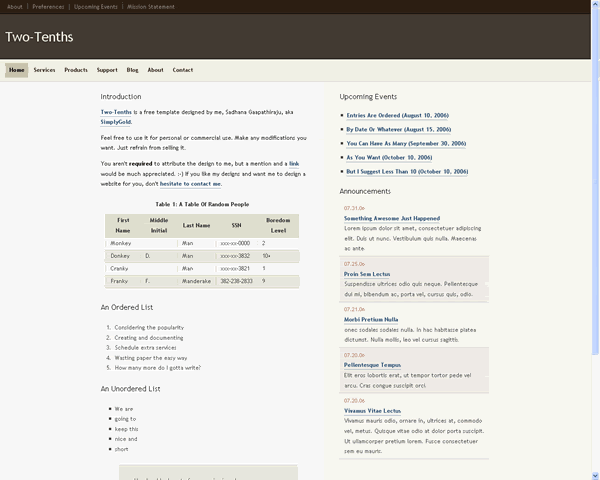The width and height of the screenshot is (600, 480).
Task: Open the Support navigation item
Action: [107, 70]
